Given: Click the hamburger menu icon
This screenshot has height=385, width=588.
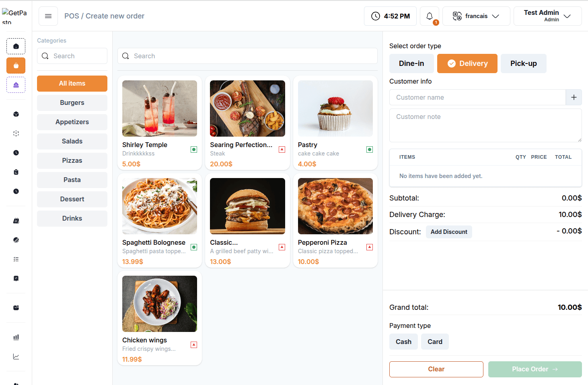Looking at the screenshot, I should [x=48, y=16].
